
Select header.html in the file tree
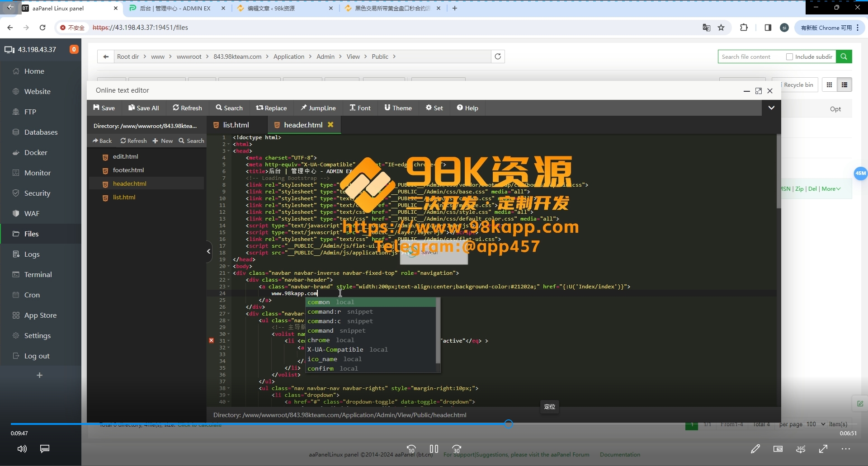pos(129,184)
